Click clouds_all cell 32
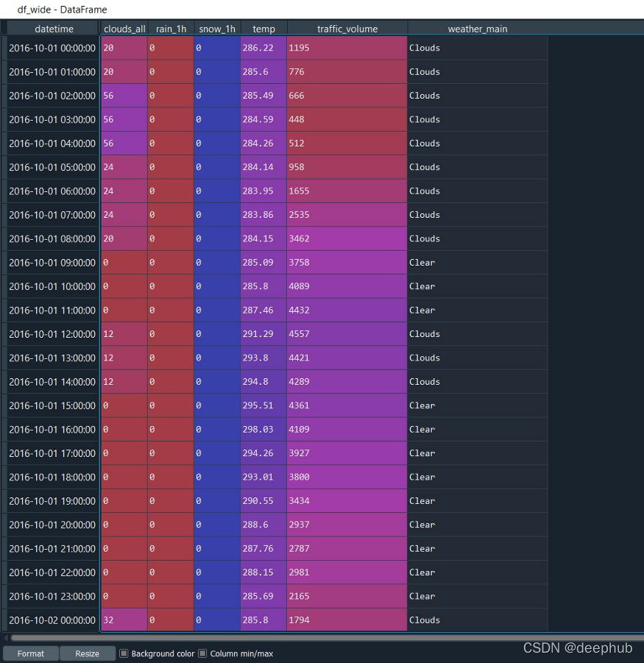This screenshot has width=644, height=663. point(124,620)
